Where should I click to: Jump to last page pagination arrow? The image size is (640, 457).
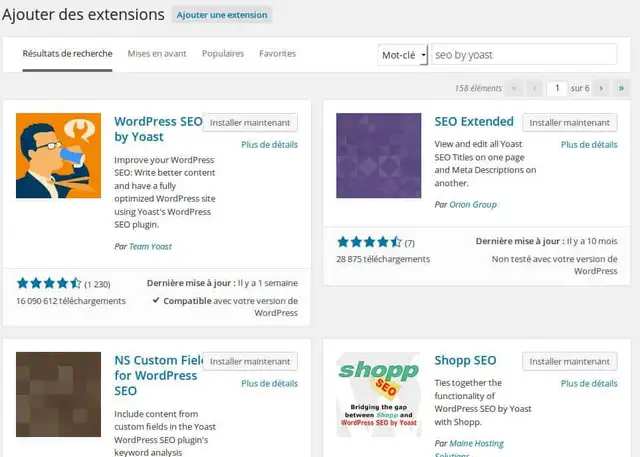(621, 88)
